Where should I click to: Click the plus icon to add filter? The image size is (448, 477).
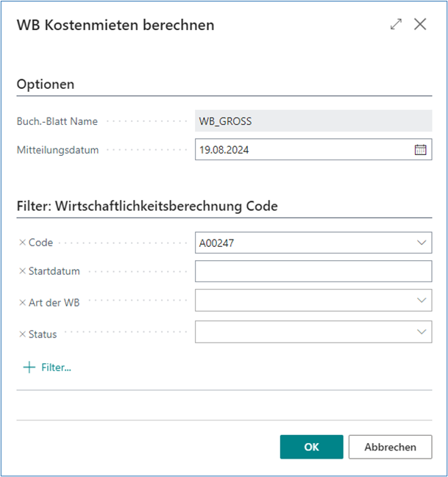tap(29, 367)
